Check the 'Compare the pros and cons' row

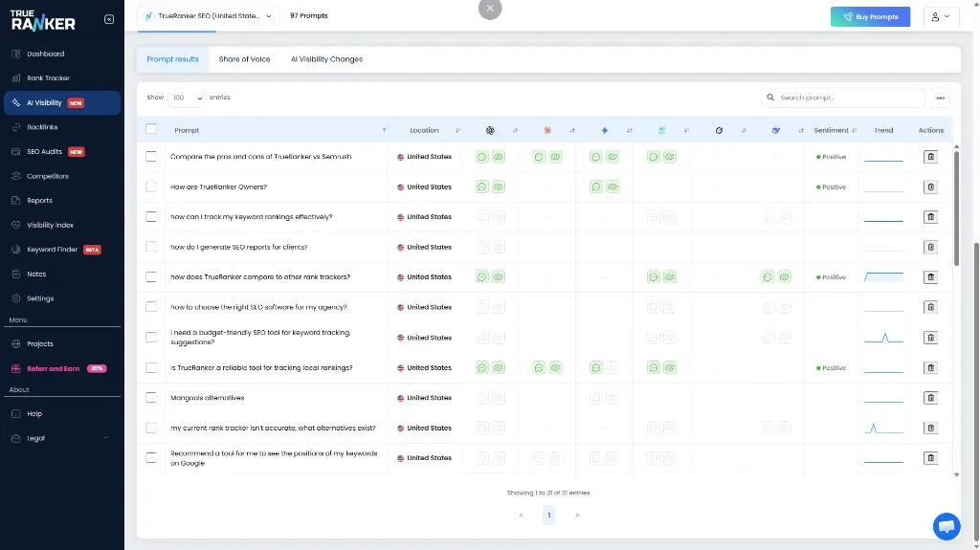tap(150, 156)
